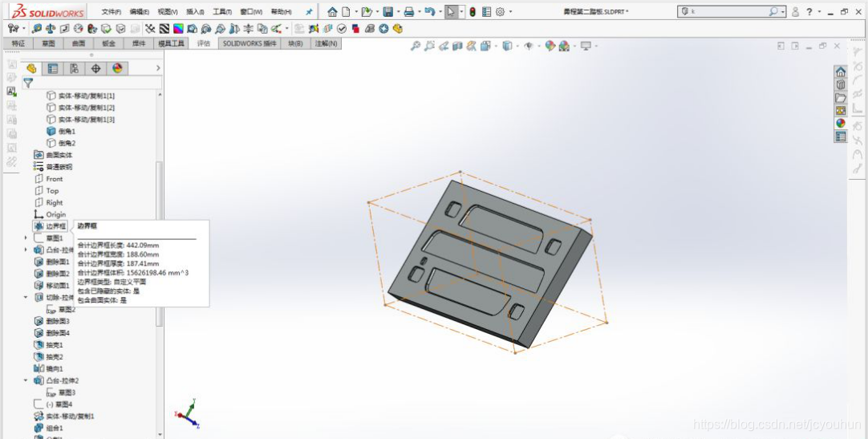Viewport: 868px width, 439px height.
Task: Open File Explorer folder icon in task pane
Action: click(x=840, y=97)
